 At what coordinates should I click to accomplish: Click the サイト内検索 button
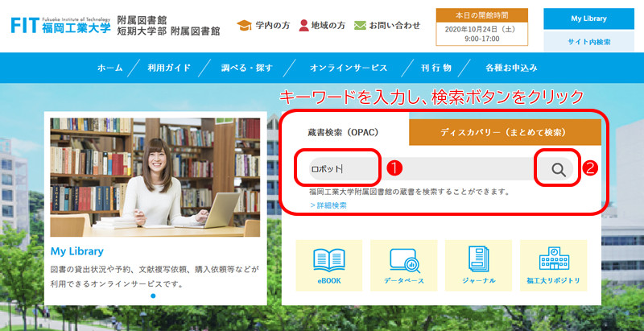click(x=588, y=42)
